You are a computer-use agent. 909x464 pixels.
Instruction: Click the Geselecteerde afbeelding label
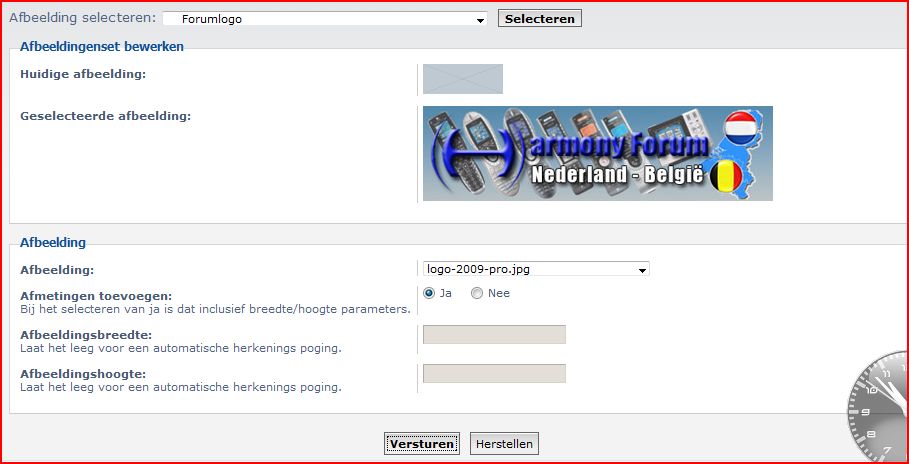[x=105, y=116]
